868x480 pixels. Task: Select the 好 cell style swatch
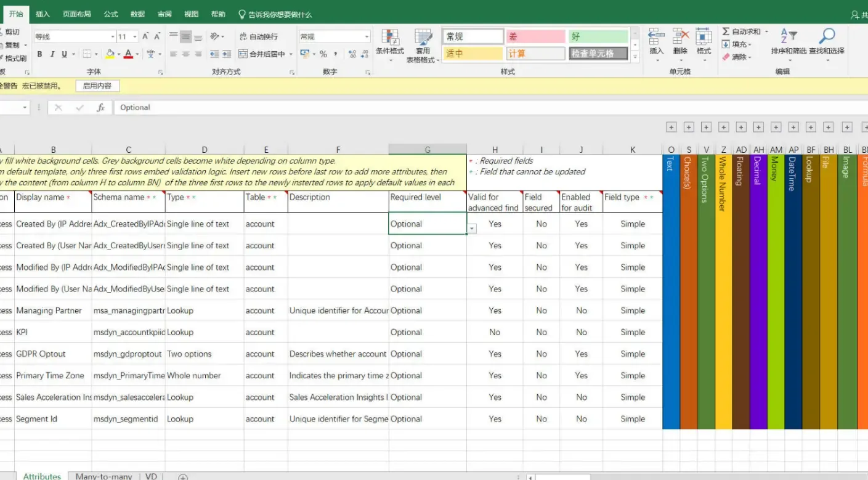[x=598, y=36]
